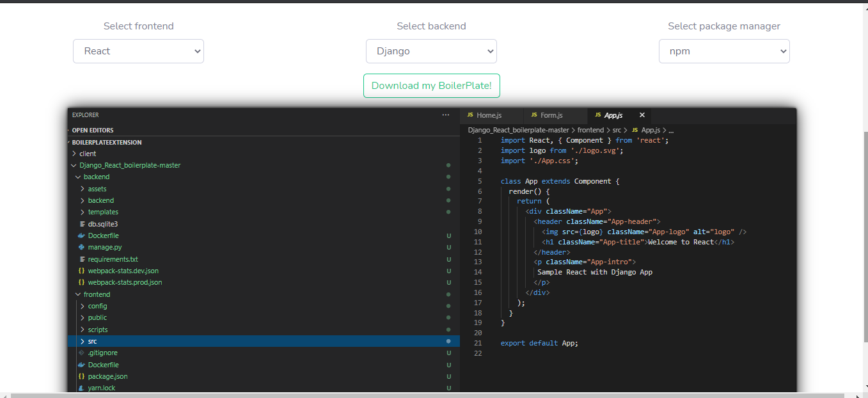The width and height of the screenshot is (868, 398).
Task: Click the "Select frontend" label
Action: click(x=139, y=26)
